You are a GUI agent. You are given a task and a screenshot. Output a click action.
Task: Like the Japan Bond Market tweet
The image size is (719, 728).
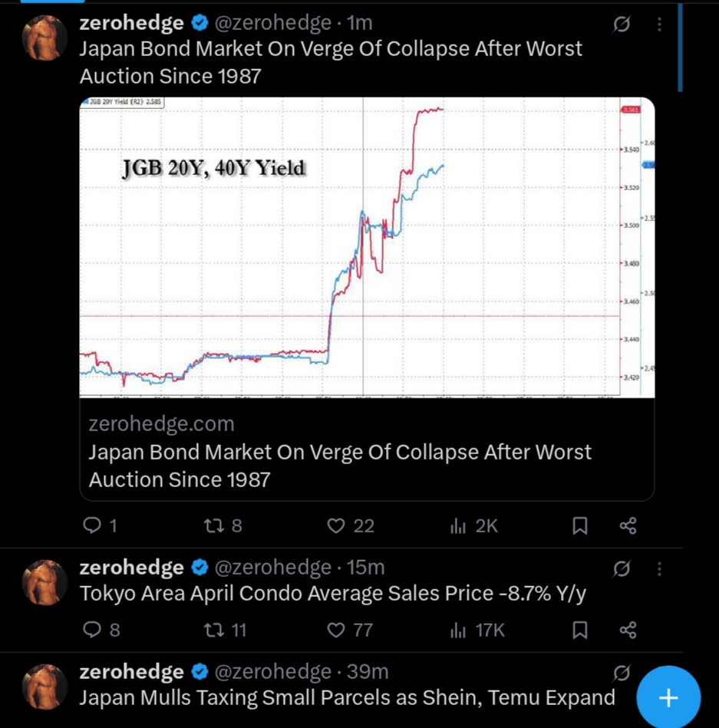pos(336,525)
